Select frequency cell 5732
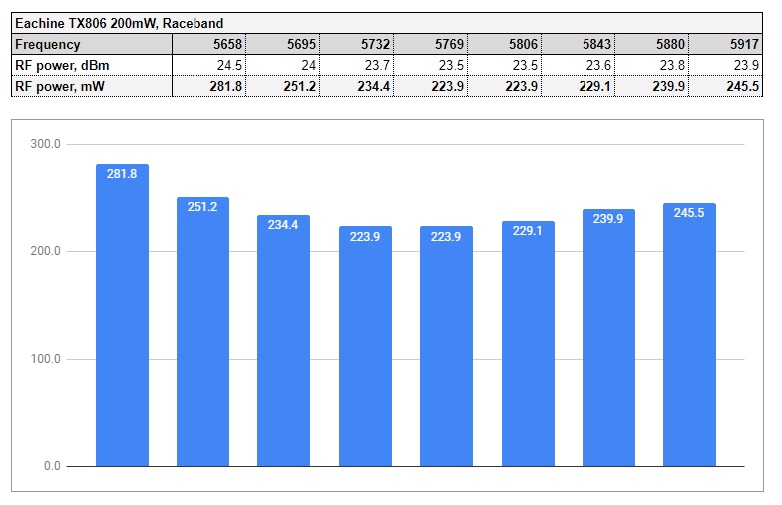The height and width of the screenshot is (505, 782). (357, 44)
